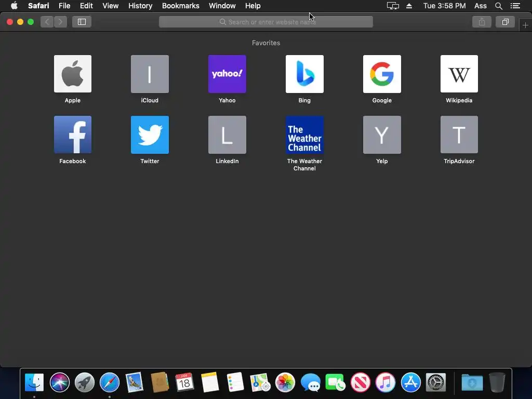
Task: Open the History menu
Action: click(x=140, y=6)
